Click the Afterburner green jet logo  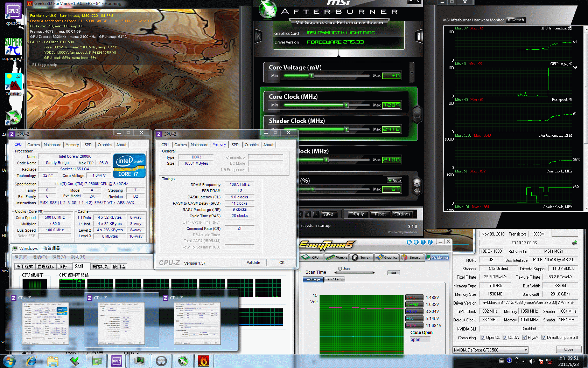coord(268,10)
